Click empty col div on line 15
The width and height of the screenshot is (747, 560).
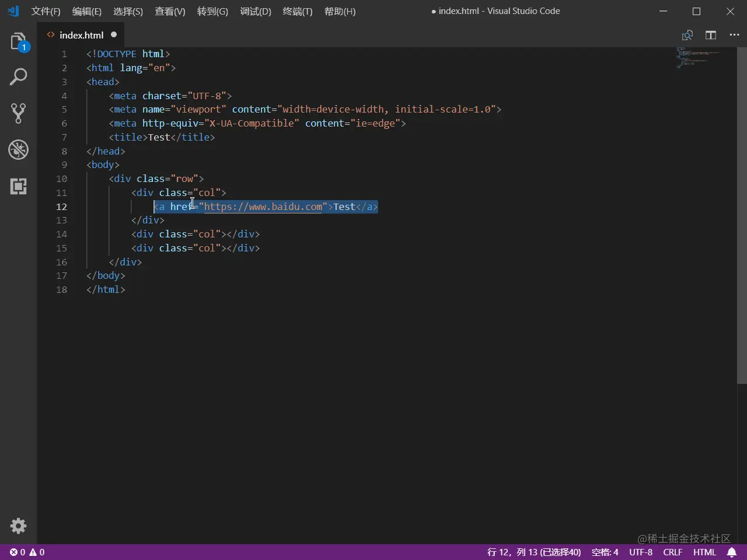(196, 248)
